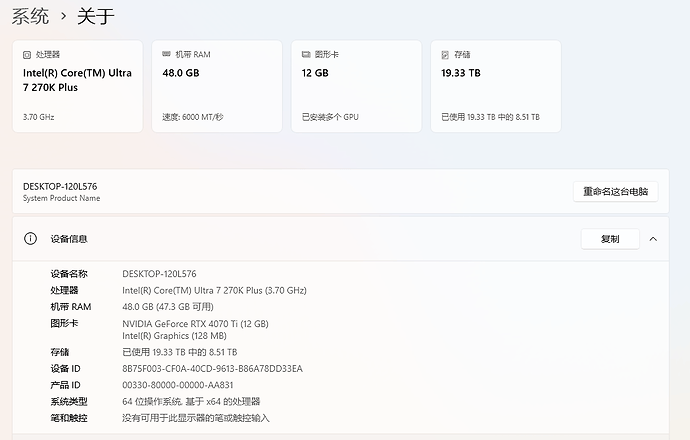Click the 关于 breadcrumb title
Viewport: 690px width, 440px height.
point(95,16)
